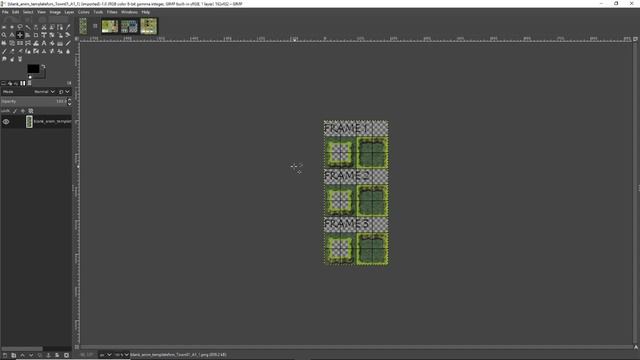Image resolution: width=640 pixels, height=360 pixels.
Task: Duplicate the layer button
Action: pos(40,356)
